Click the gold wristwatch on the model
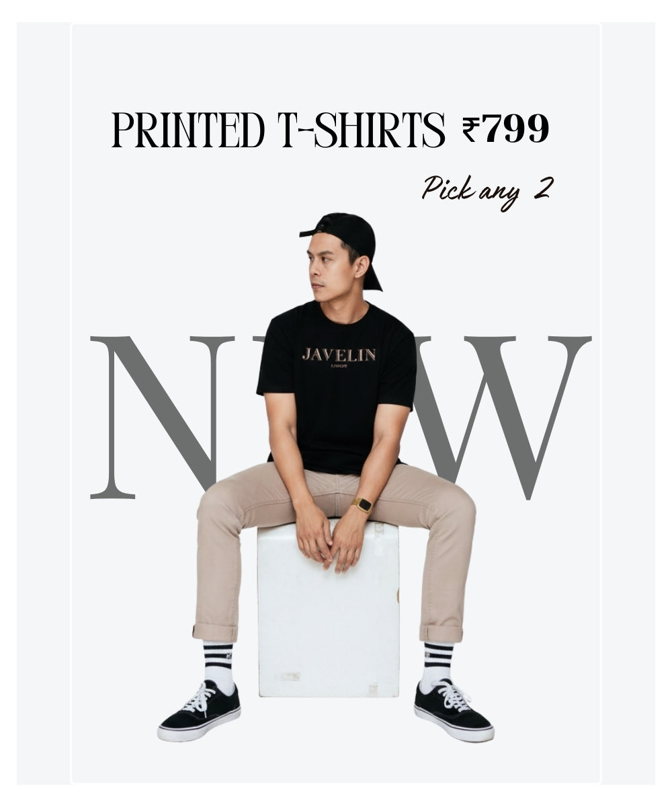The image size is (672, 807). click(363, 504)
